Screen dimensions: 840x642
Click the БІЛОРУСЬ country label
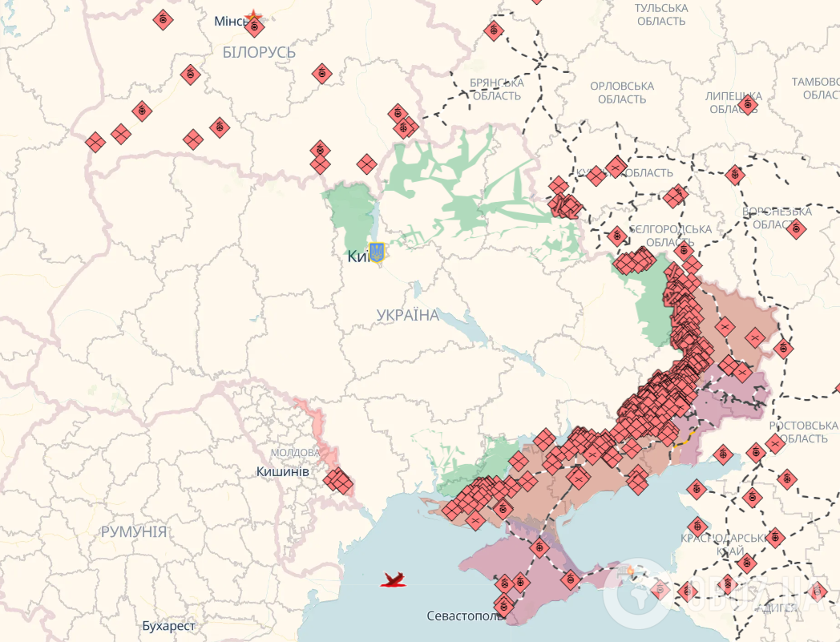[259, 52]
